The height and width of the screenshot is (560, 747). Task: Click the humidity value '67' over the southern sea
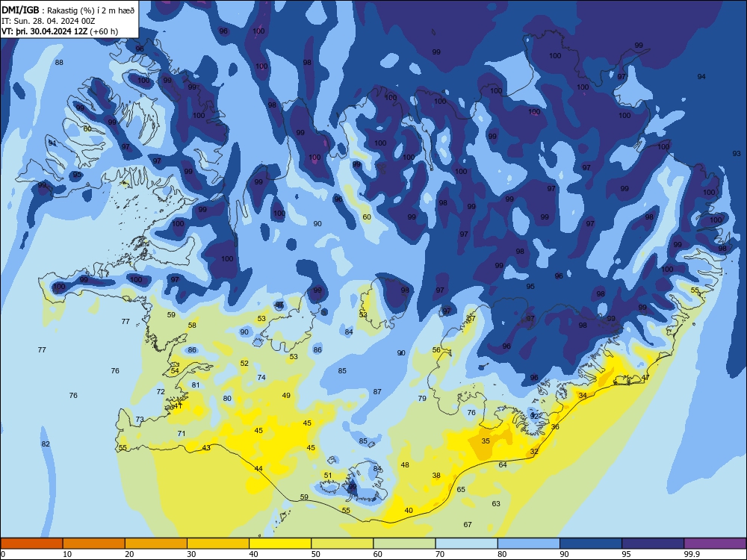pos(468,524)
